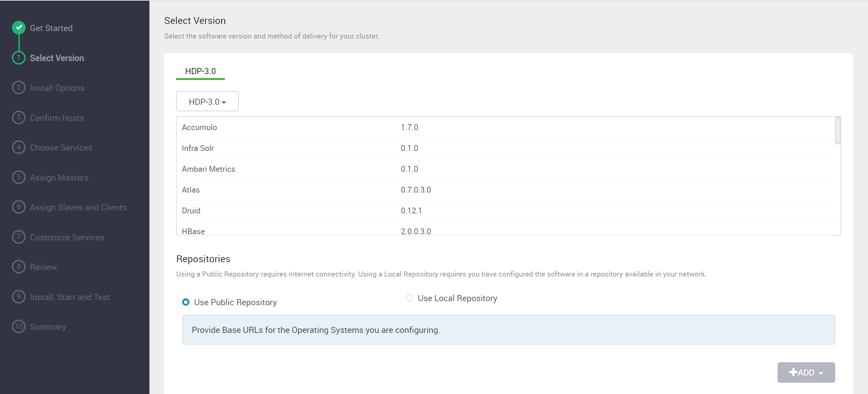Click the step 10 circle icon for Summary
The height and width of the screenshot is (394, 868).
pos(19,326)
